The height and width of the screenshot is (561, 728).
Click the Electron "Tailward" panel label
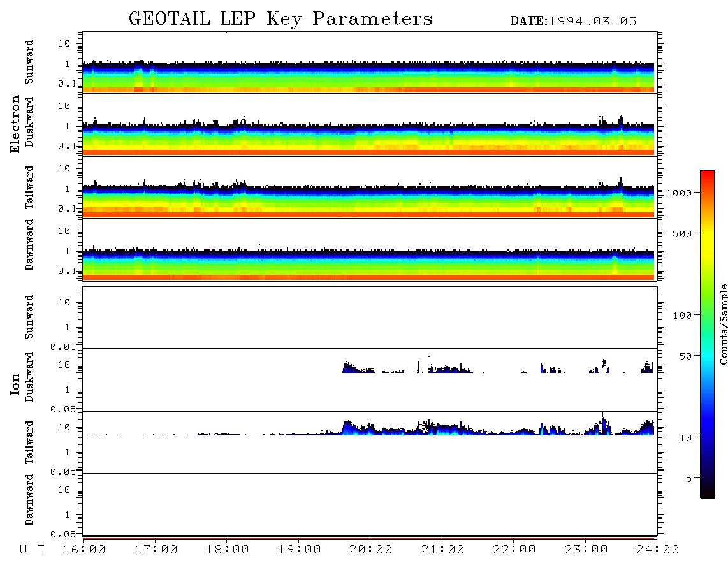click(29, 187)
